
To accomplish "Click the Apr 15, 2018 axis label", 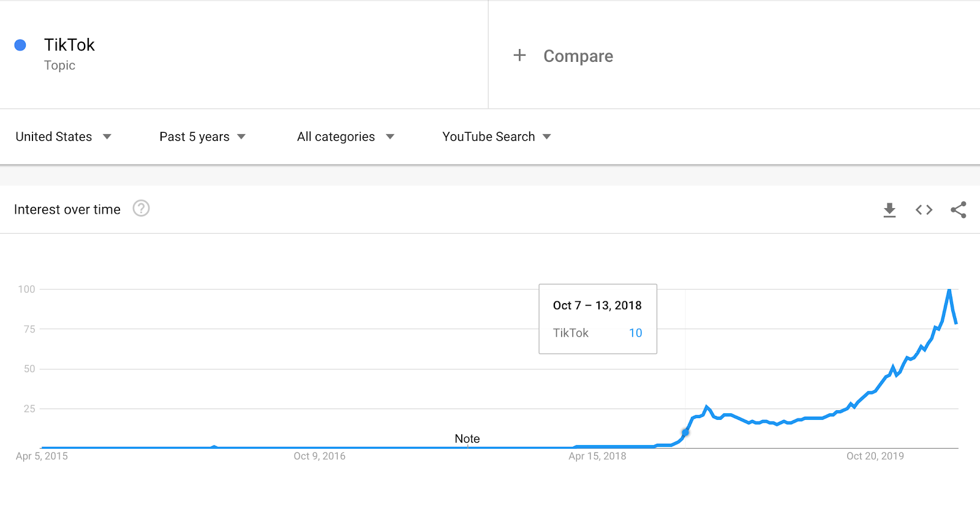I will tap(597, 456).
